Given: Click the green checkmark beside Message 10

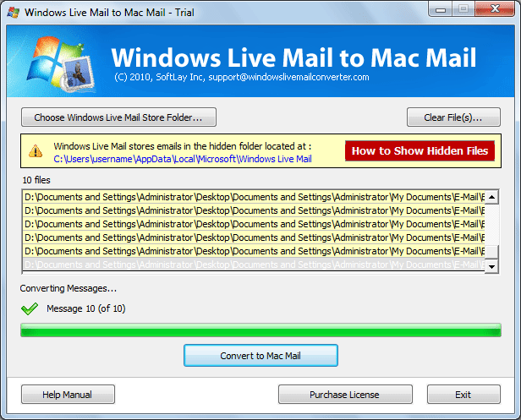Looking at the screenshot, I should point(30,308).
